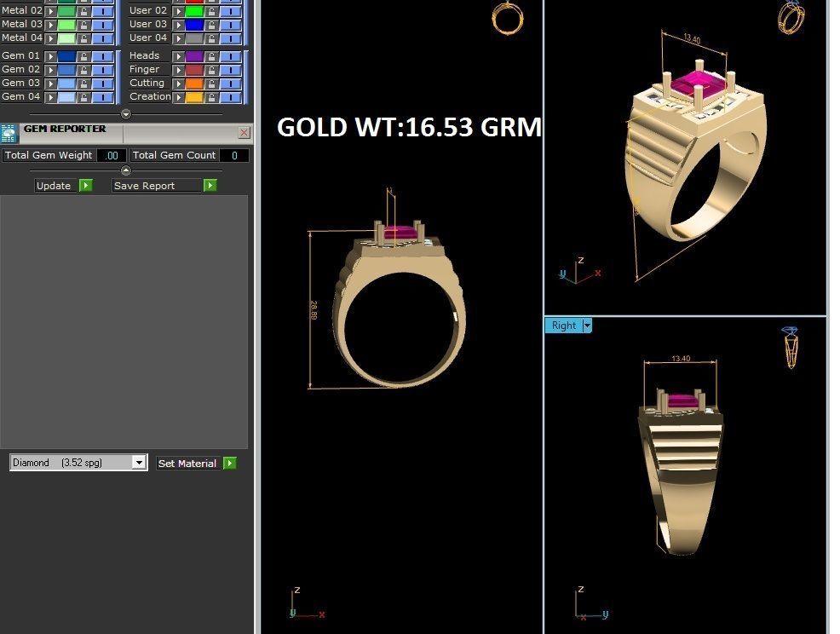Click ring view icon in left viewport
The width and height of the screenshot is (840, 634).
coord(507,18)
